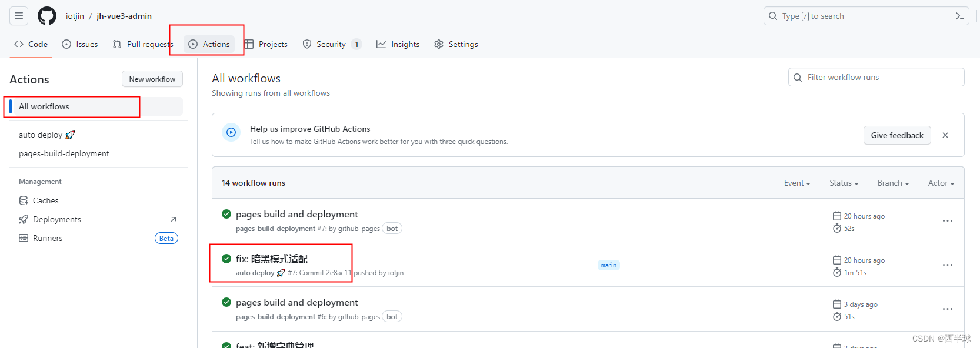Open the Insights tab
The width and height of the screenshot is (980, 348).
pyautogui.click(x=398, y=44)
